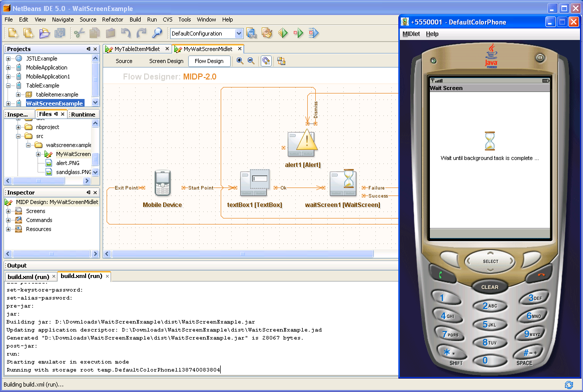
Task: Switch to Screen Design view
Action: [166, 61]
